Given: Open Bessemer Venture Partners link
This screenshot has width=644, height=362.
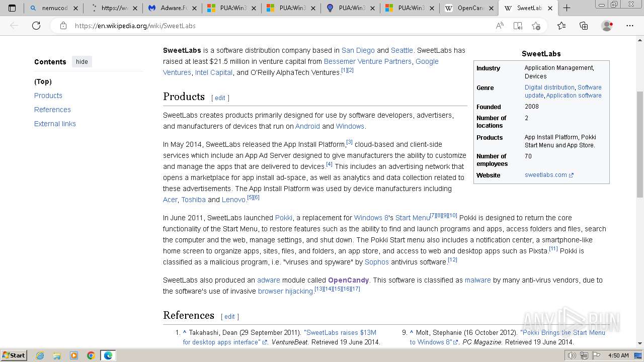Looking at the screenshot, I should (367, 61).
